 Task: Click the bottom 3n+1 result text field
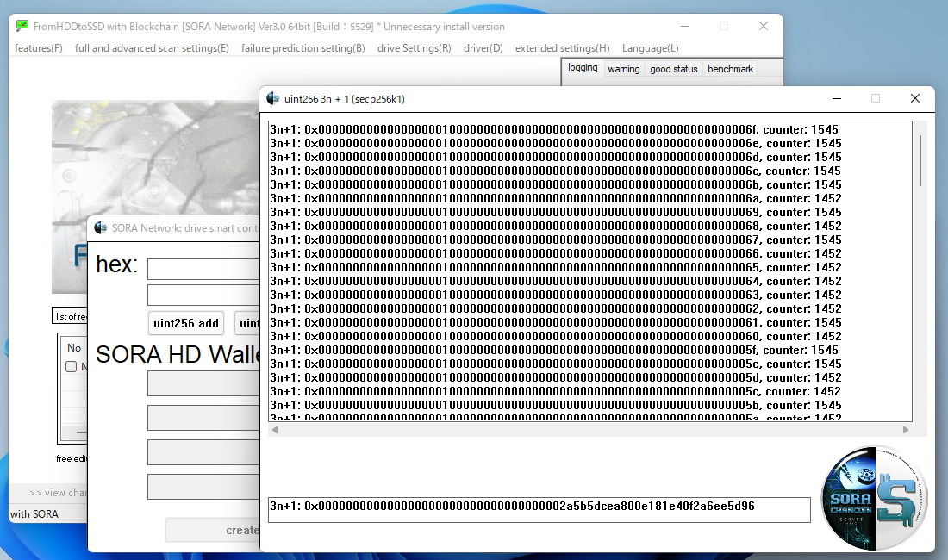(x=539, y=510)
